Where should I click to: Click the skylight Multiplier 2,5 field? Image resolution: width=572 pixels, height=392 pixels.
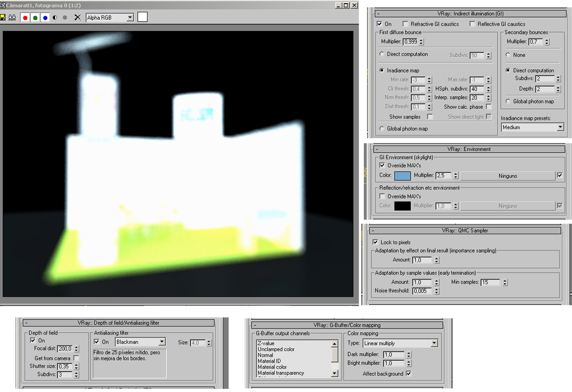[443, 176]
